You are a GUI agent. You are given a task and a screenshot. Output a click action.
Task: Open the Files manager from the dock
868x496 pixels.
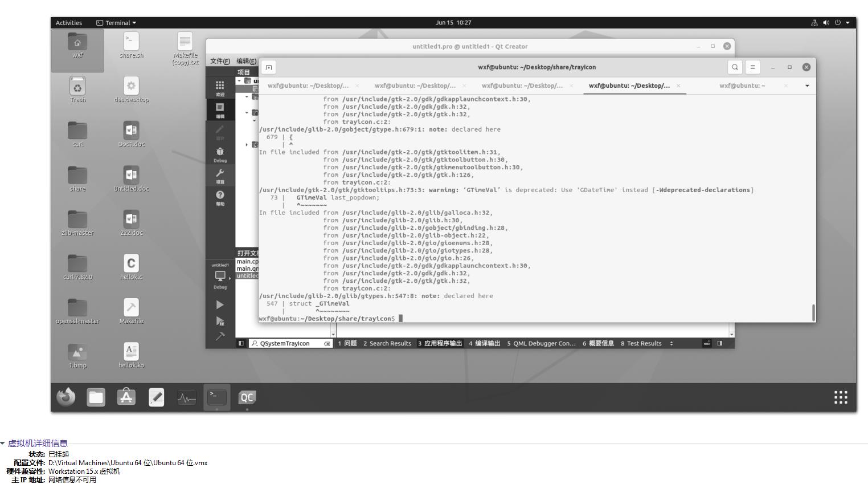pos(96,397)
